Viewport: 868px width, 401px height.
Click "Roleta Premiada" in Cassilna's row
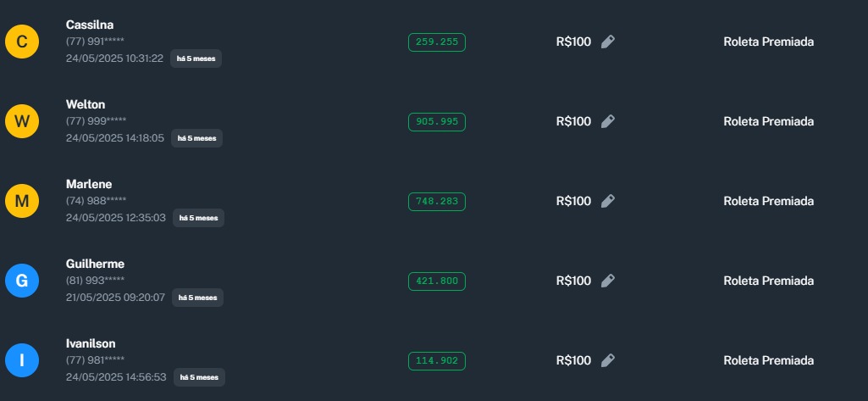(x=768, y=42)
